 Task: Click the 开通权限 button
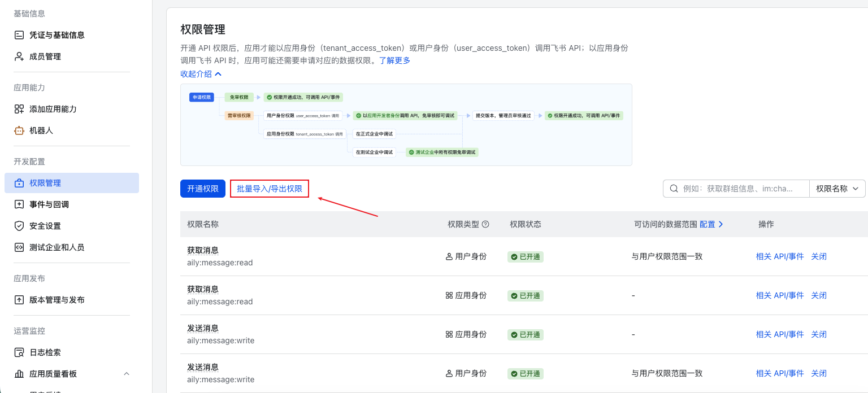coord(202,188)
